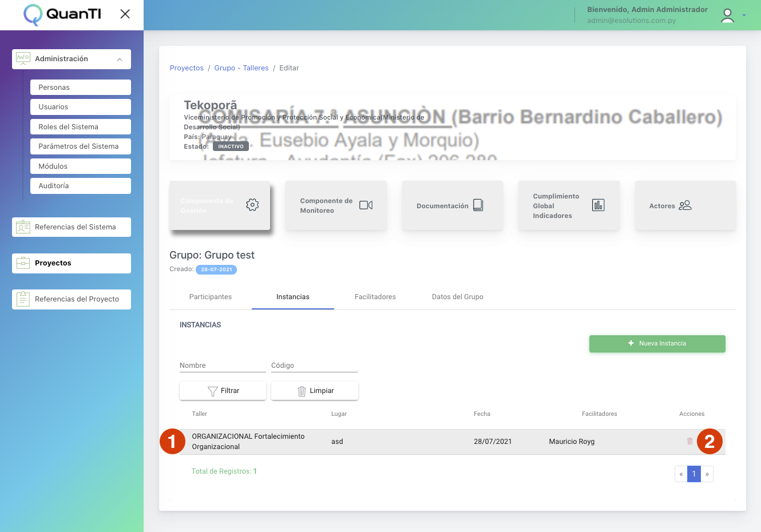Delete the instance with the red trash icon
Image resolution: width=761 pixels, height=532 pixels.
tap(689, 441)
